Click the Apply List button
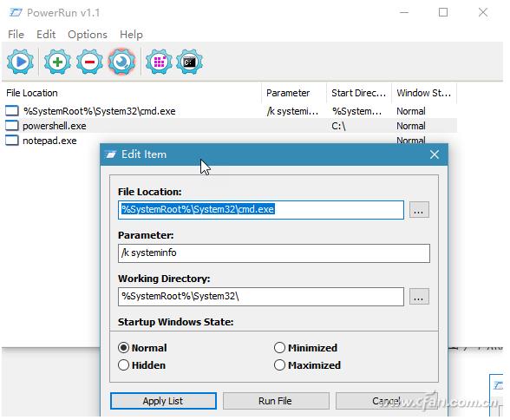This screenshot has height=420, width=510. [x=163, y=401]
